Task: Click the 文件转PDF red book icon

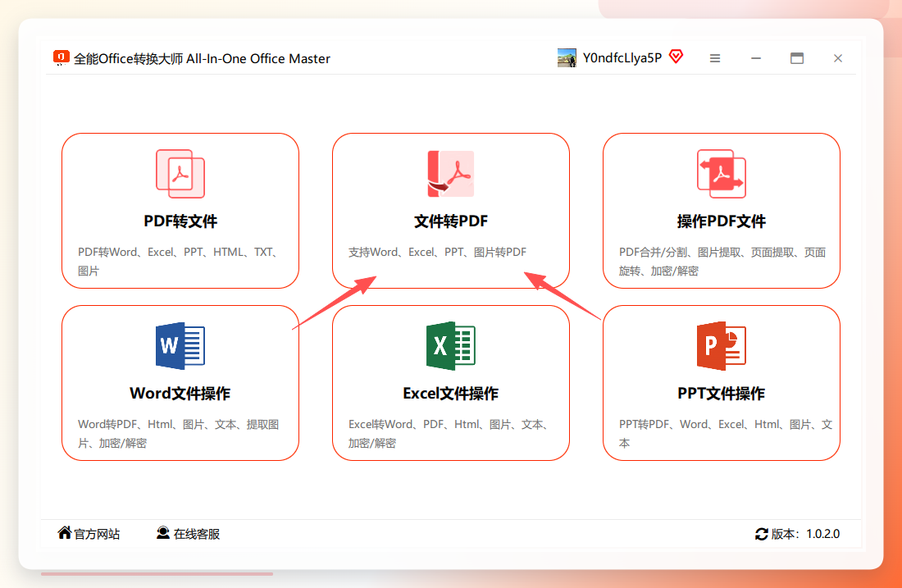Action: [x=450, y=174]
